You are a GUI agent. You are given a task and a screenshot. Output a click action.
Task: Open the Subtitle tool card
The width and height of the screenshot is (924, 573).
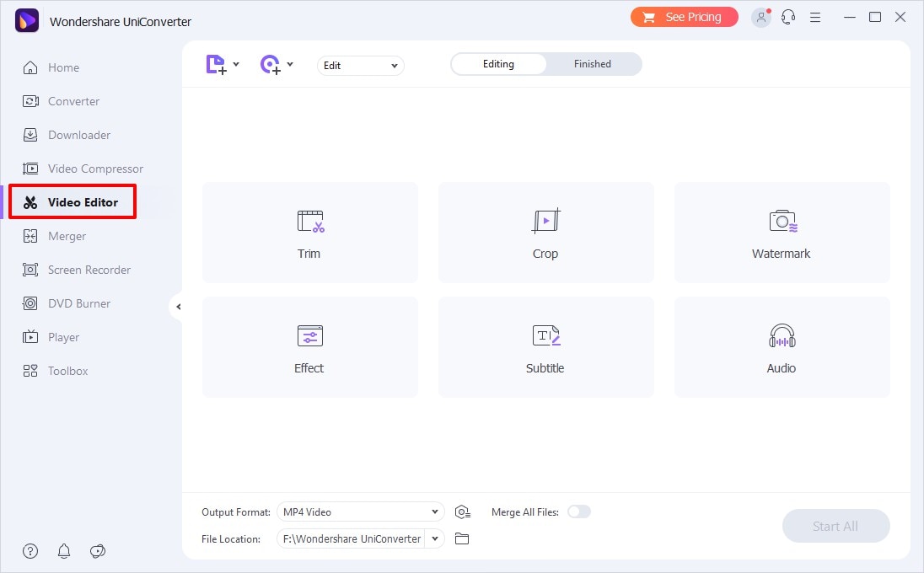[545, 347]
